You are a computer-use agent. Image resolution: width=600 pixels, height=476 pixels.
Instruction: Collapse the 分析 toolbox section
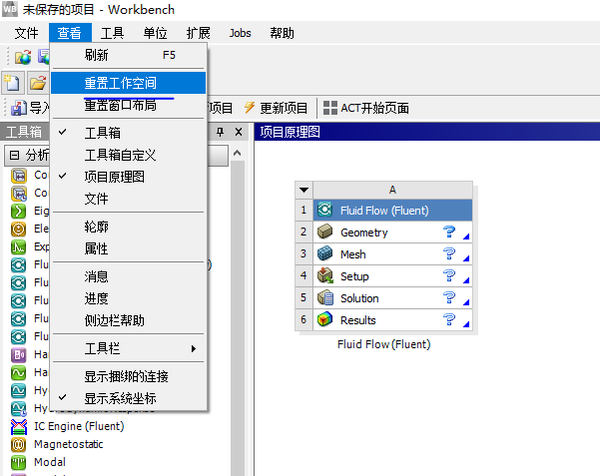coord(14,155)
